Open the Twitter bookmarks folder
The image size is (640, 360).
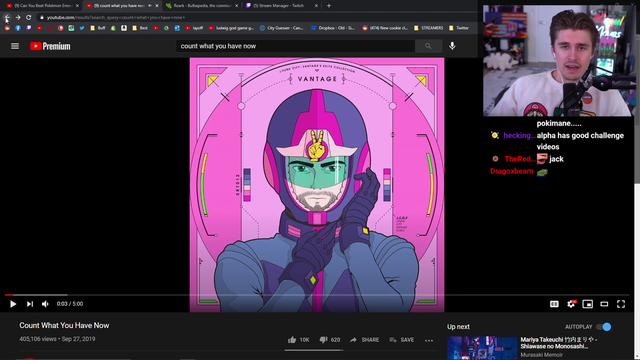point(459,28)
